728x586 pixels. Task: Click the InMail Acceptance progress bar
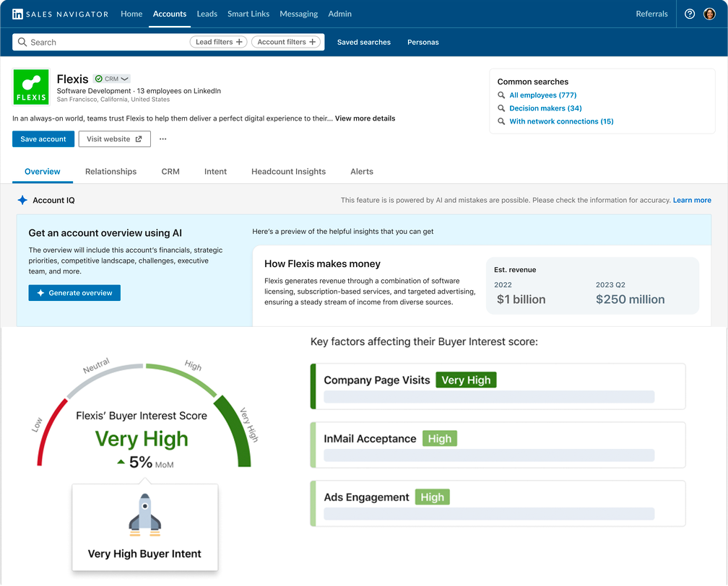point(489,455)
